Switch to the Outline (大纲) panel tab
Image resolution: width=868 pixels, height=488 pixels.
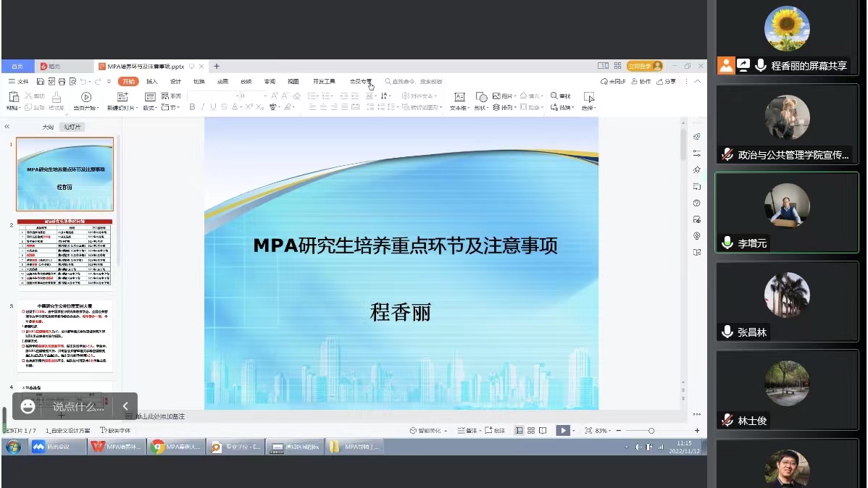coord(48,127)
